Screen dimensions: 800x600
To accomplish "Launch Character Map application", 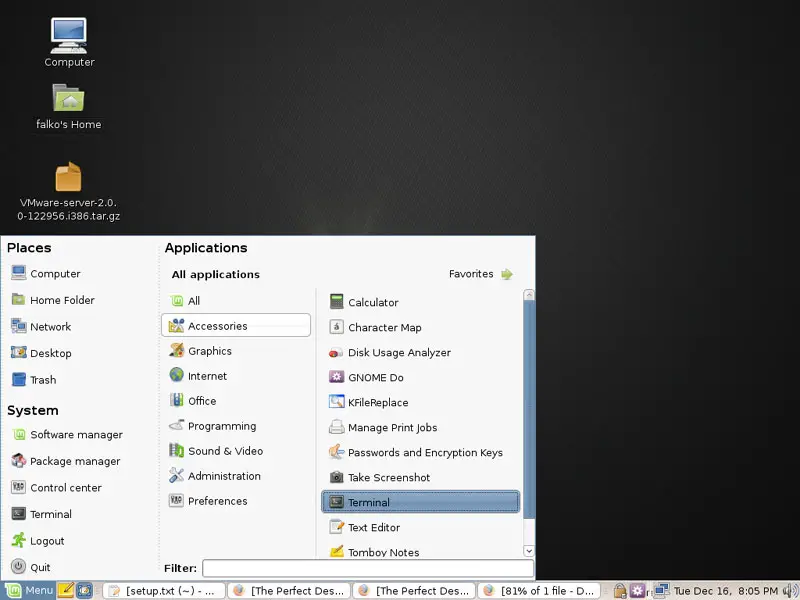I will pyautogui.click(x=421, y=327).
